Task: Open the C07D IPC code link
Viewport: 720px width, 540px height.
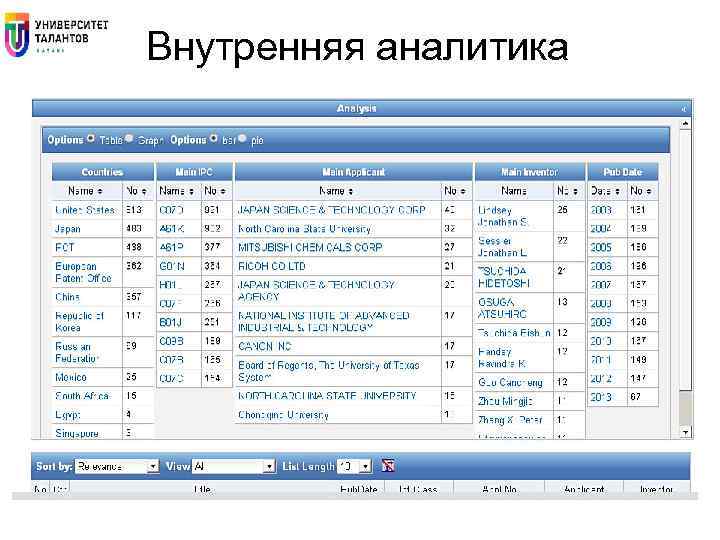Action: pyautogui.click(x=171, y=210)
